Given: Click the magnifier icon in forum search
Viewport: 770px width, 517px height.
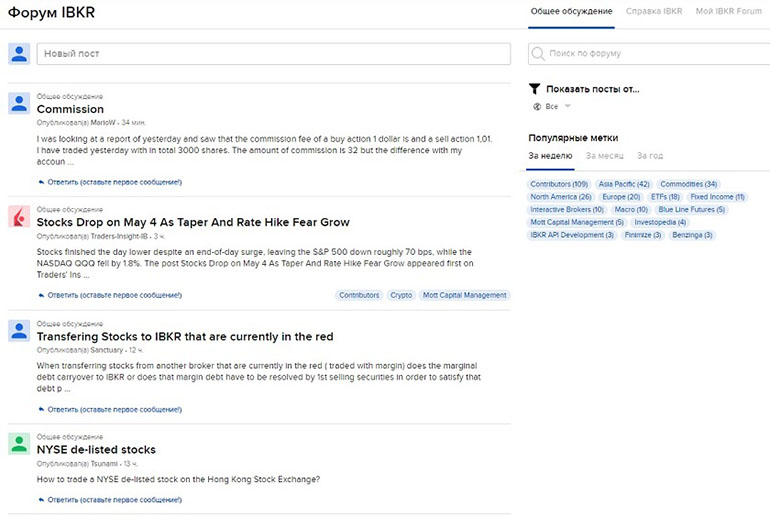Looking at the screenshot, I should coord(538,54).
